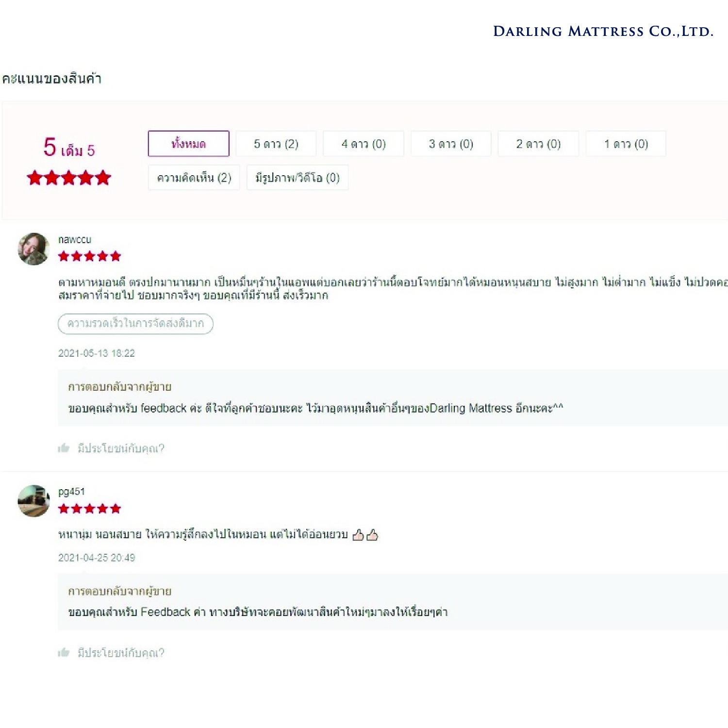Click the overall five-star rating icons
728x728 pixels.
(x=69, y=178)
